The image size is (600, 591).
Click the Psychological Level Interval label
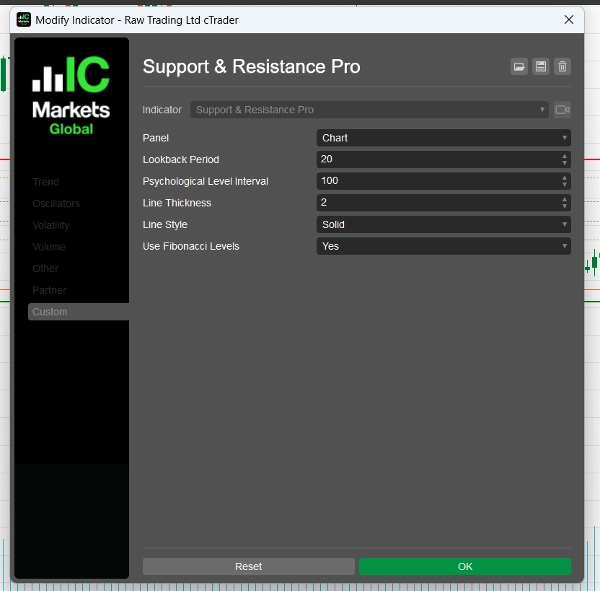[x=205, y=181]
